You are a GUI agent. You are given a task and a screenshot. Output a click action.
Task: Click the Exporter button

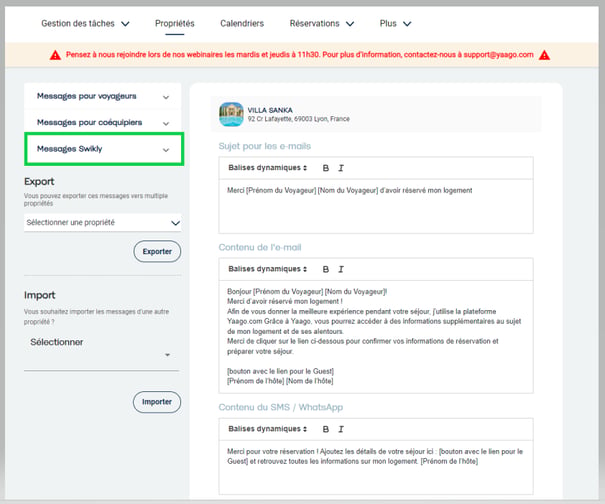click(x=157, y=252)
